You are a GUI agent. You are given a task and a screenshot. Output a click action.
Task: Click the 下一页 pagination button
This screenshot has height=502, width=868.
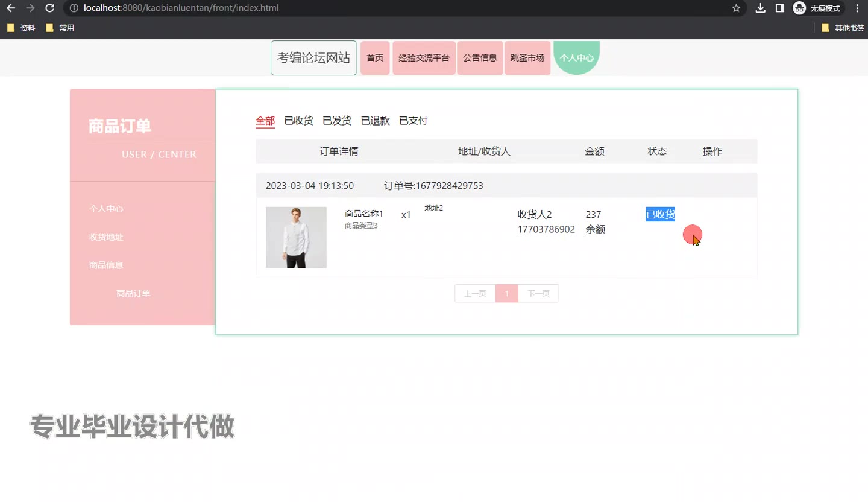point(538,294)
